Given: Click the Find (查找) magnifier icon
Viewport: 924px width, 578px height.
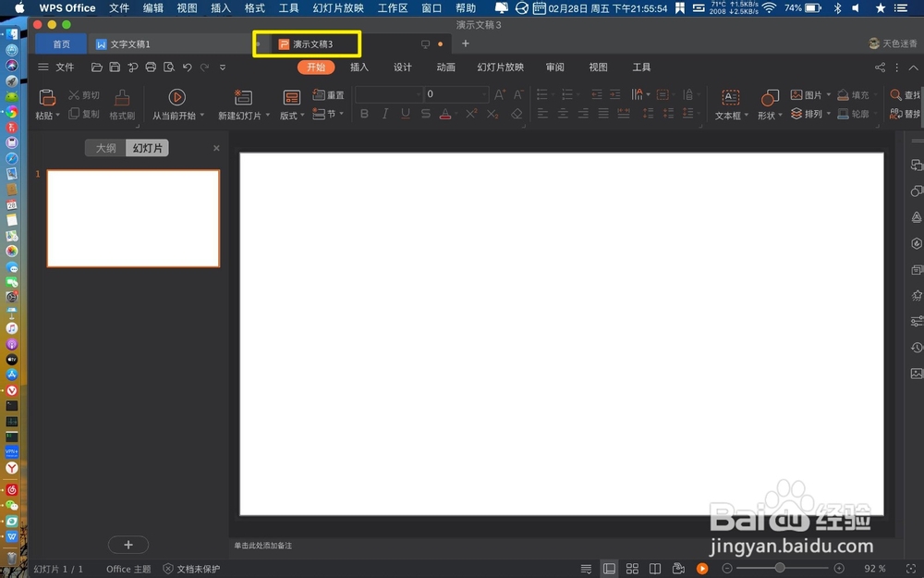Looking at the screenshot, I should [x=895, y=95].
